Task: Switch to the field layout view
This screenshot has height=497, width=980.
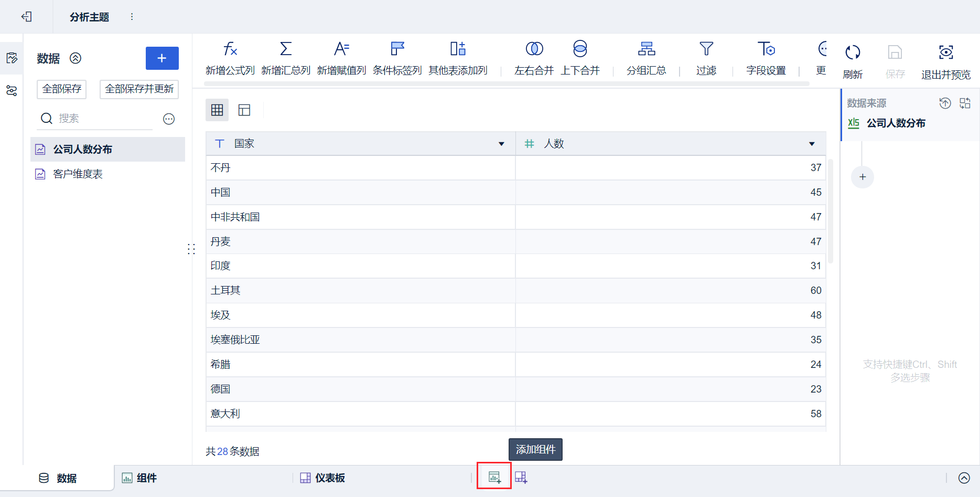Action: click(244, 110)
